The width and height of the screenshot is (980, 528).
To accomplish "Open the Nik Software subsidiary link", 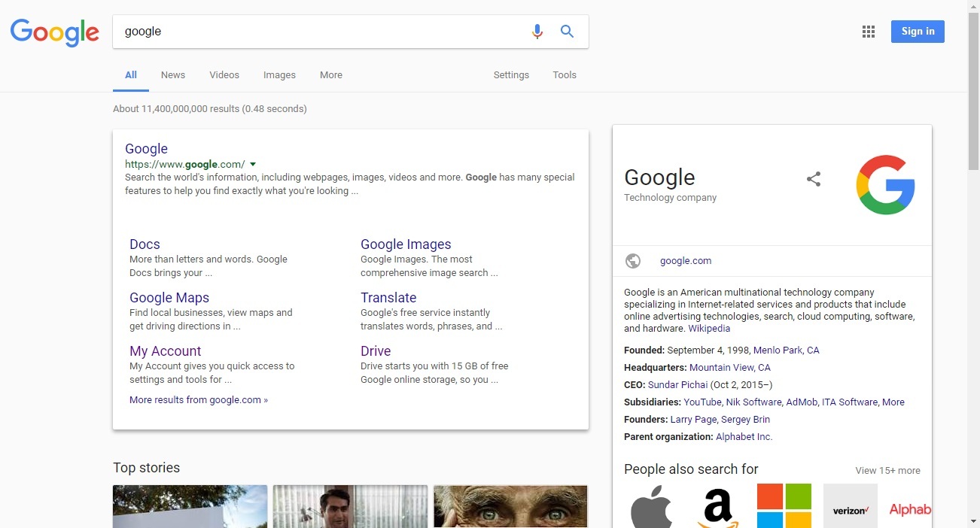I will click(753, 402).
